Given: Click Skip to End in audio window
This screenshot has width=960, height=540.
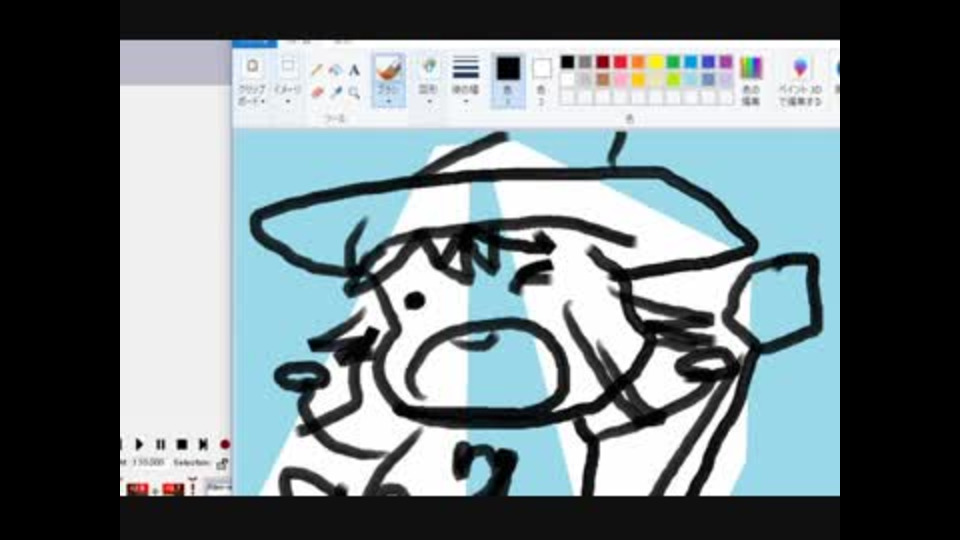Looking at the screenshot, I should point(203,444).
